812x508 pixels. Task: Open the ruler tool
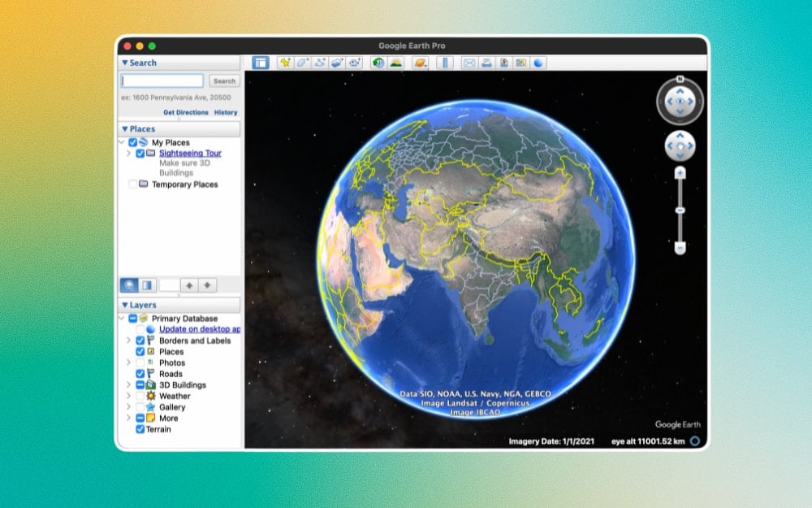pos(445,63)
